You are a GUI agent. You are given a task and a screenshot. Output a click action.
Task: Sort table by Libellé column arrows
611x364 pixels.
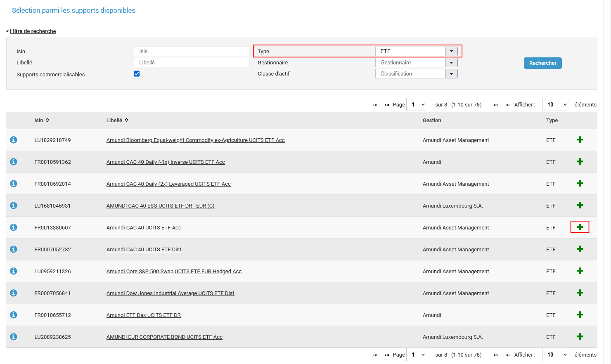126,120
